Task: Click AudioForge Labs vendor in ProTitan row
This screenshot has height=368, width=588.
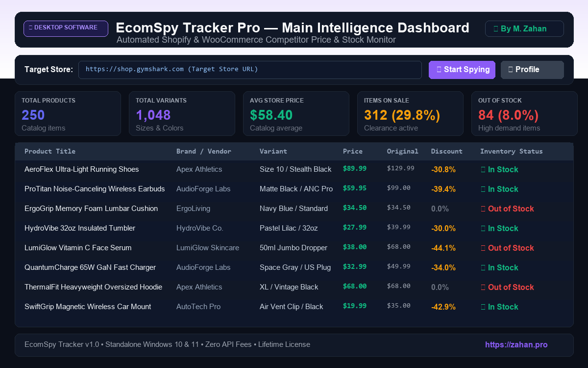Action: [203, 189]
